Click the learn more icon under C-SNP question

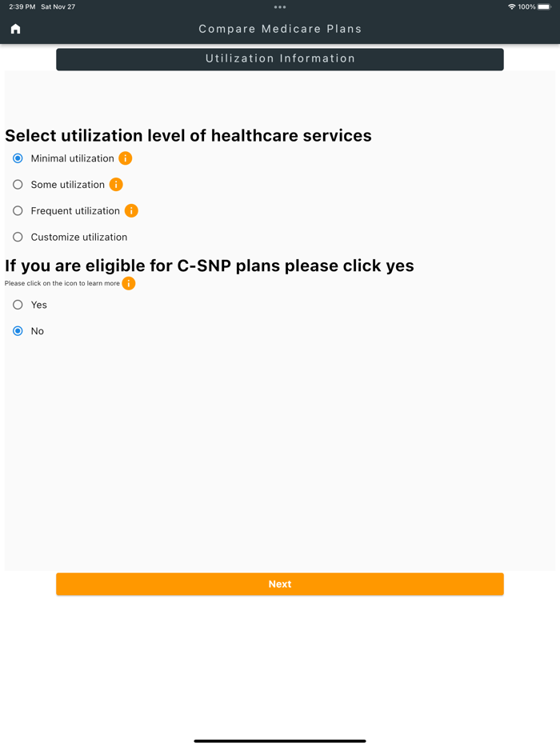pos(129,283)
